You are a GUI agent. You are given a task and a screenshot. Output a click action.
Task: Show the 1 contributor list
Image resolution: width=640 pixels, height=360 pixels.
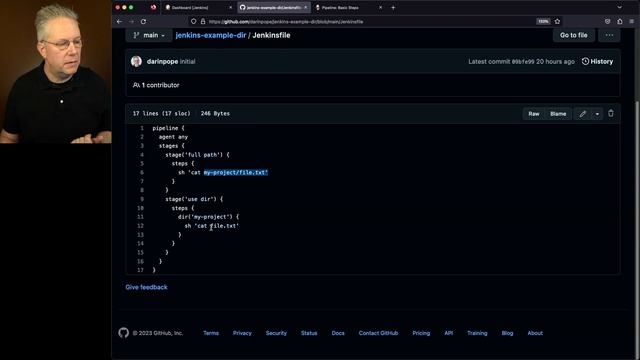coord(156,85)
